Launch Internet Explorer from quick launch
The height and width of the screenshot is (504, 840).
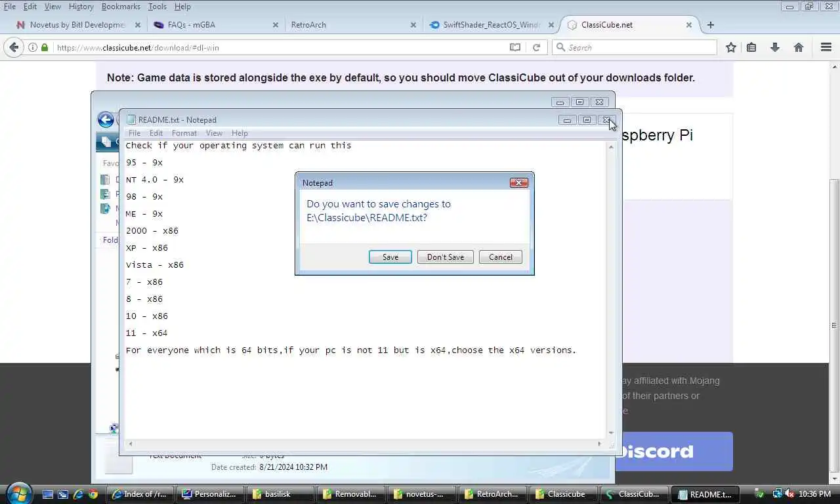coord(78,494)
